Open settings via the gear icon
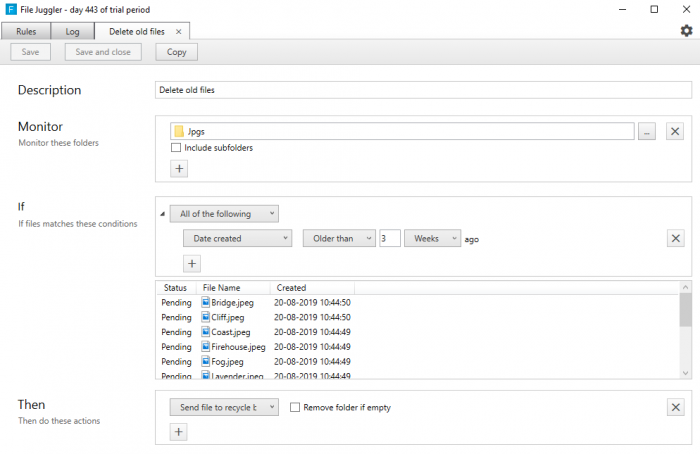Screen dimensions: 700x454 686,31
